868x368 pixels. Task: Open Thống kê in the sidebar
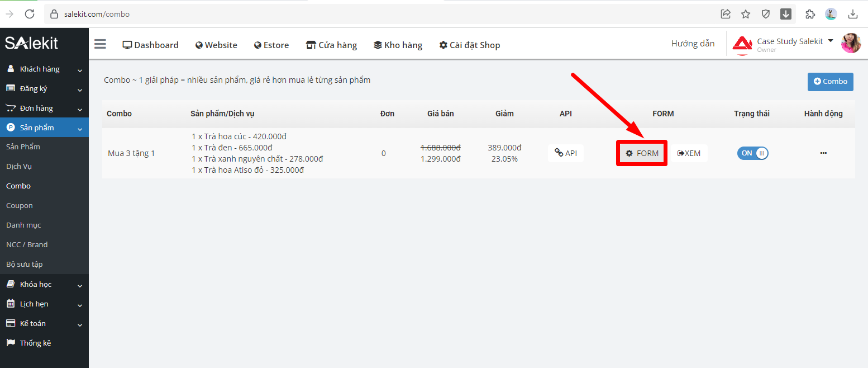[44, 343]
